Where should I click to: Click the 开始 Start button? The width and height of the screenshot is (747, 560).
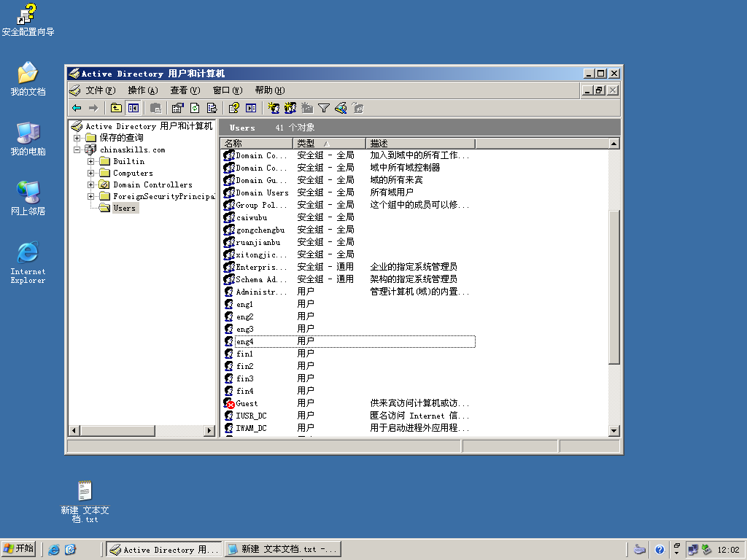click(19, 549)
